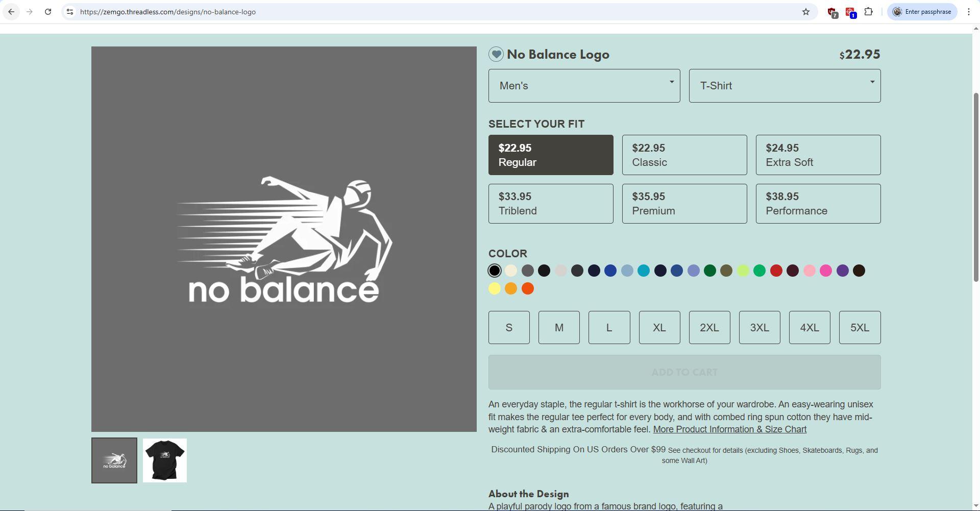
Task: Choose the $33.95 Triblend fit
Action: [551, 204]
